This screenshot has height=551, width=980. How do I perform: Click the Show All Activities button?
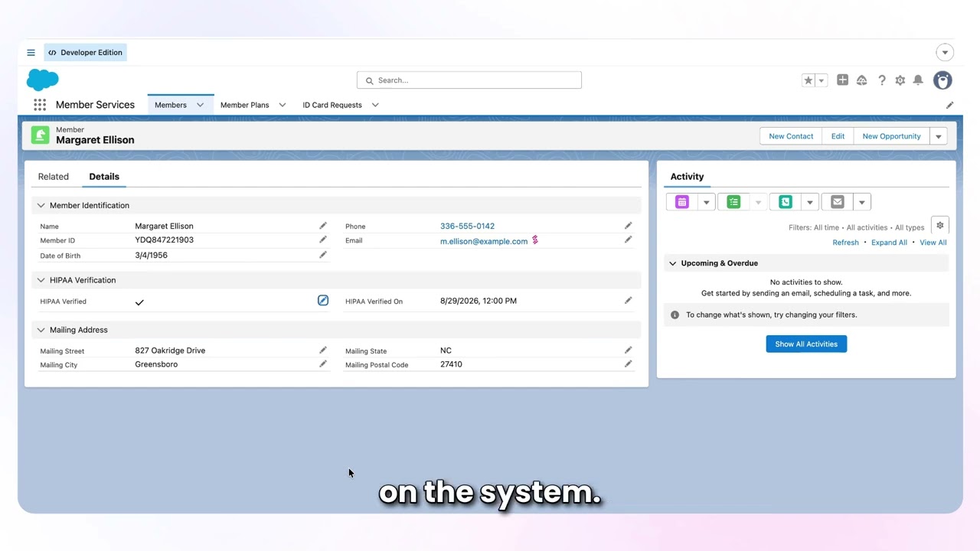(806, 344)
